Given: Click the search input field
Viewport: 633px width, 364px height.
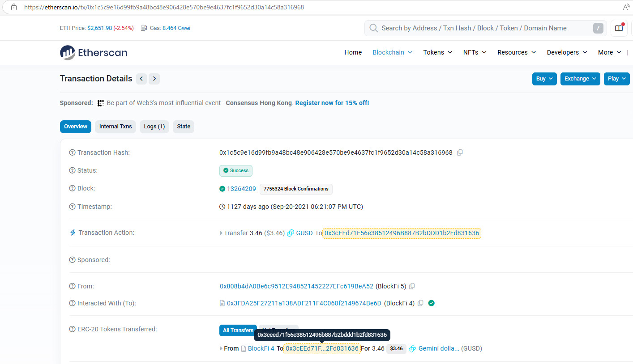Looking at the screenshot, I should (486, 28).
